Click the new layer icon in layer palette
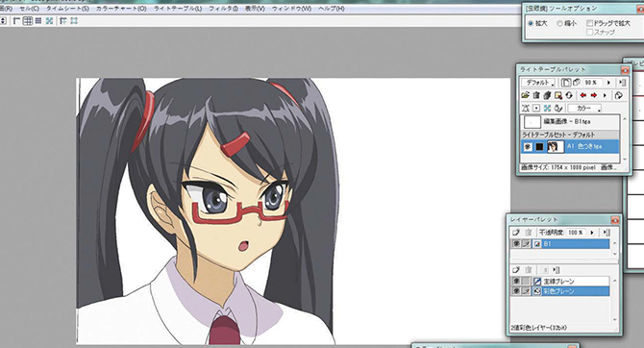The image size is (644, 348). [x=516, y=233]
